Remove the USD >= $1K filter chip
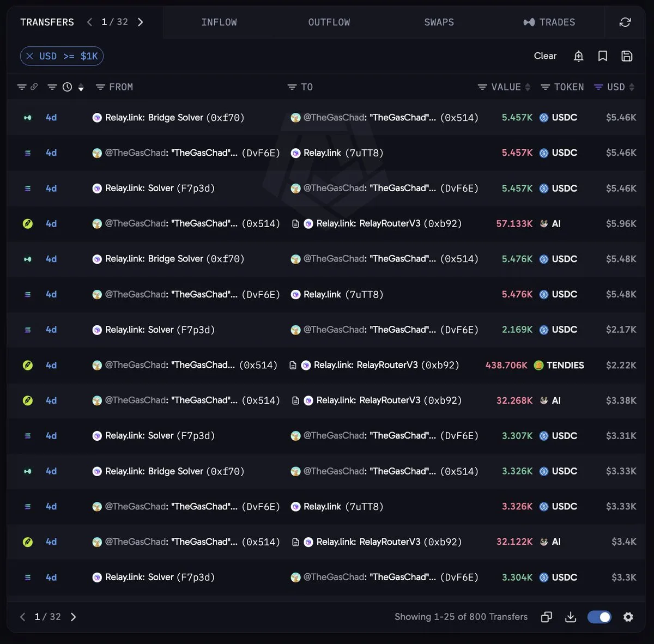This screenshot has height=644, width=654. 29,56
